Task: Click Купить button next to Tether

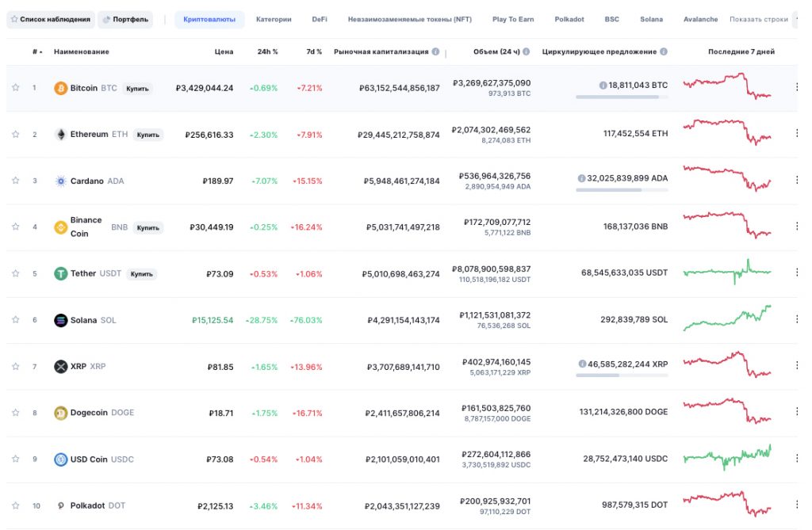Action: [142, 274]
